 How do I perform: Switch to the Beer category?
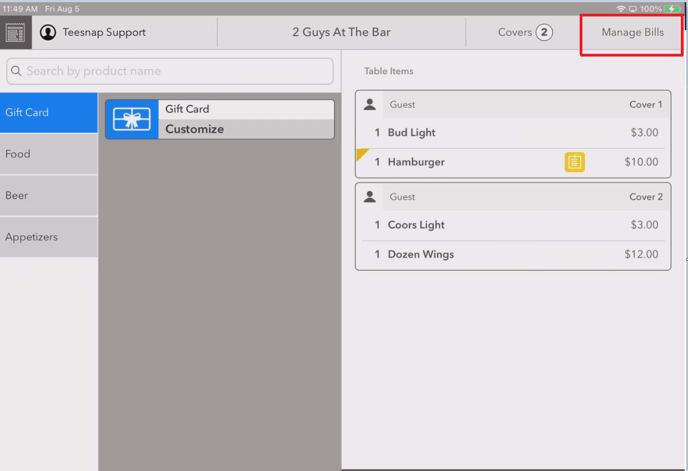pyautogui.click(x=49, y=196)
